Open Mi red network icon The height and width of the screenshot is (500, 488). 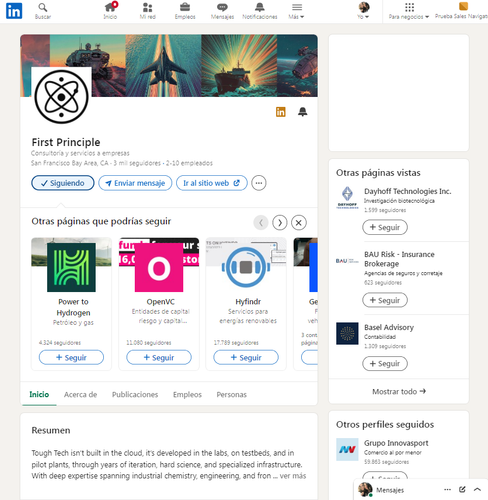(x=148, y=11)
